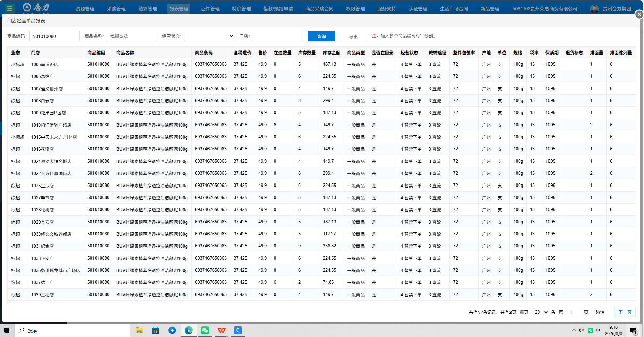Close the 门店经营单品报表 dialog

coord(639,14)
